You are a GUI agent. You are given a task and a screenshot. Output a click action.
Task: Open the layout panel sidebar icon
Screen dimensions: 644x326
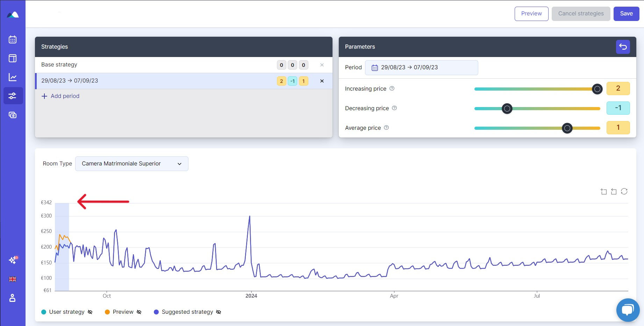[13, 58]
